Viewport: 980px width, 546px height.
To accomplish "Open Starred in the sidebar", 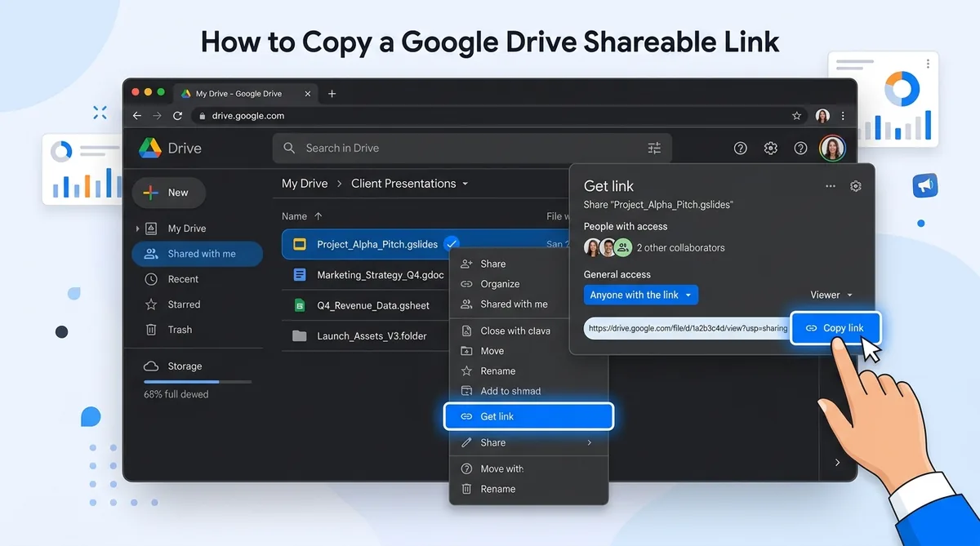I will (x=197, y=304).
